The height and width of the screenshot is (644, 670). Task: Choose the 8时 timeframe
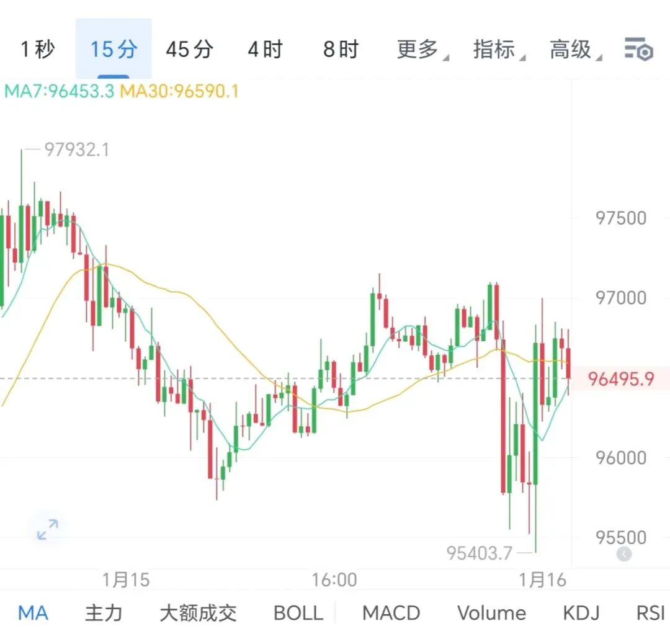341,49
